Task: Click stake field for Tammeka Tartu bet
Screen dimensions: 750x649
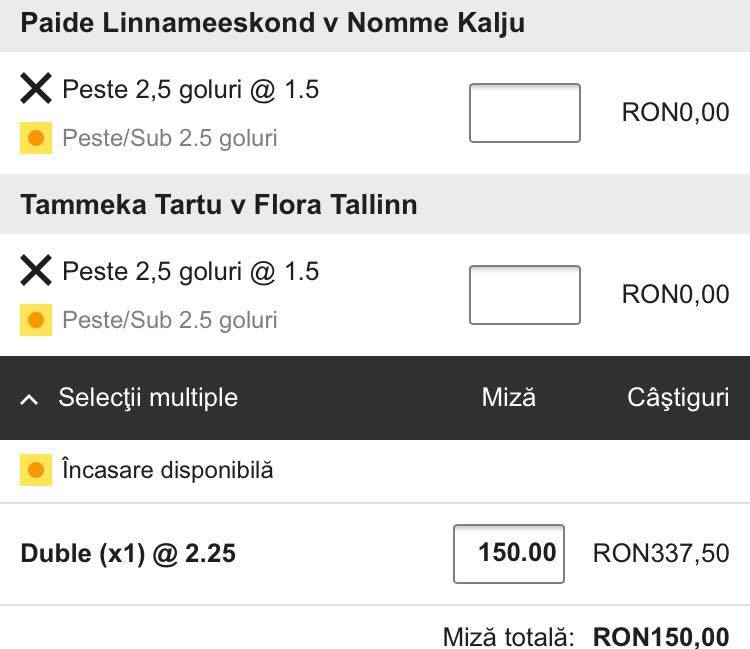Action: [x=525, y=295]
